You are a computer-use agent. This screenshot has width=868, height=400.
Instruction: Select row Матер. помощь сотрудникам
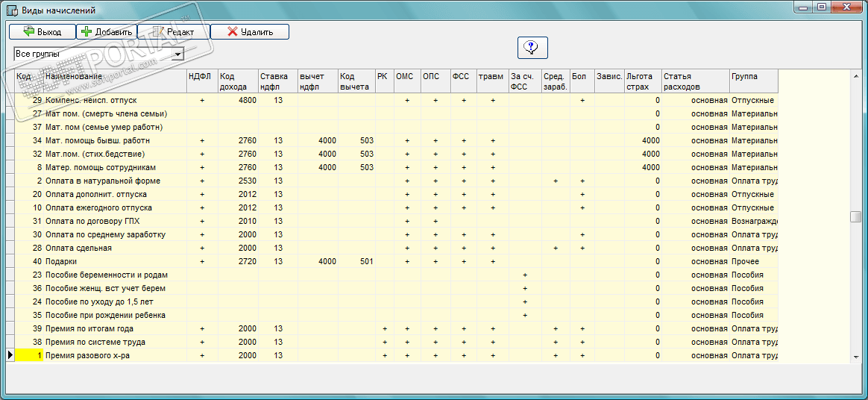tap(396, 167)
